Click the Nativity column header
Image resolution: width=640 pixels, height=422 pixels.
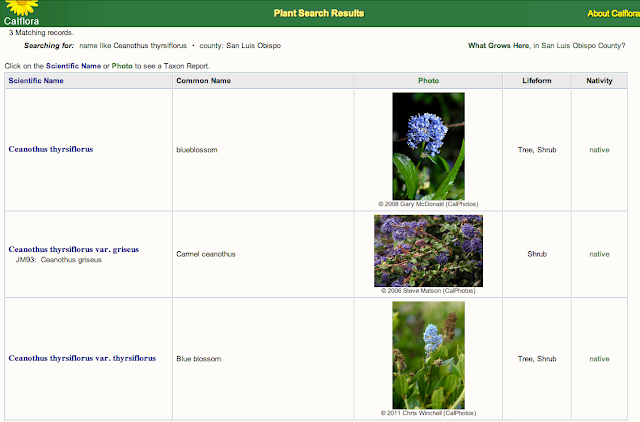[x=599, y=81]
